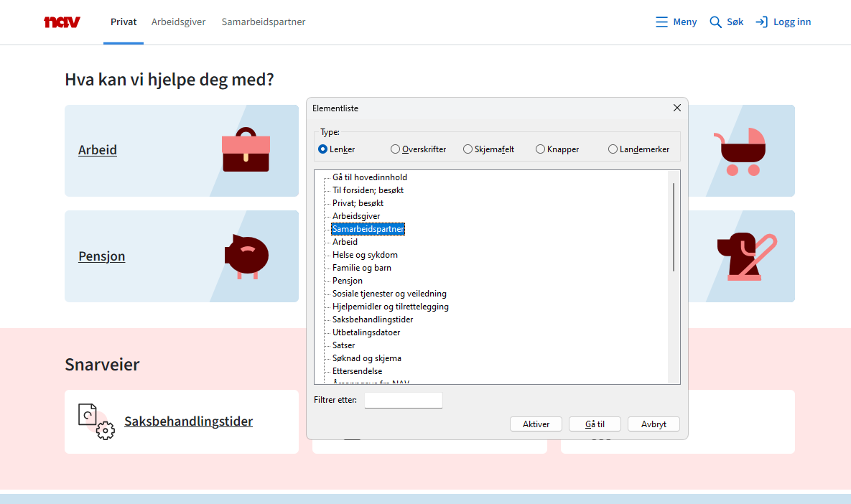Click the baby stroller icon
This screenshot has width=851, height=504.
[x=739, y=151]
